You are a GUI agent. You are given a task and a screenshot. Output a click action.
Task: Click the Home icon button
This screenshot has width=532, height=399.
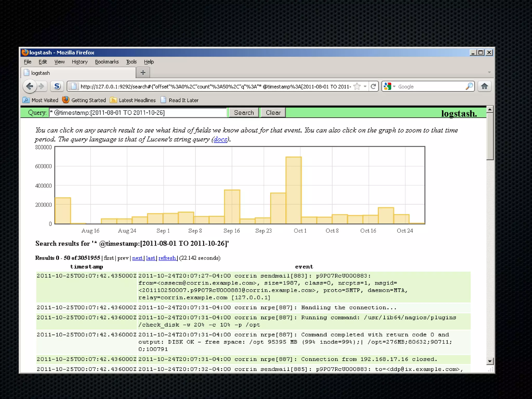(x=484, y=87)
